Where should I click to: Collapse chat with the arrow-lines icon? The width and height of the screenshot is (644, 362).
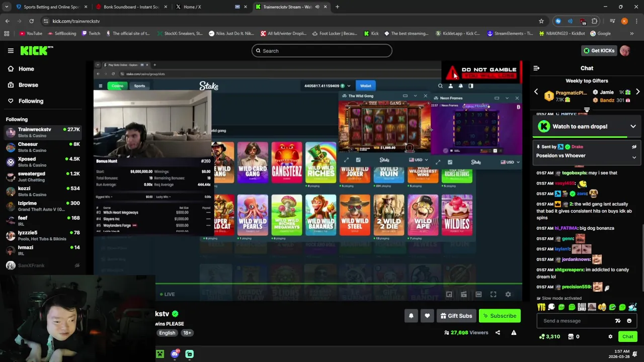coord(536,68)
